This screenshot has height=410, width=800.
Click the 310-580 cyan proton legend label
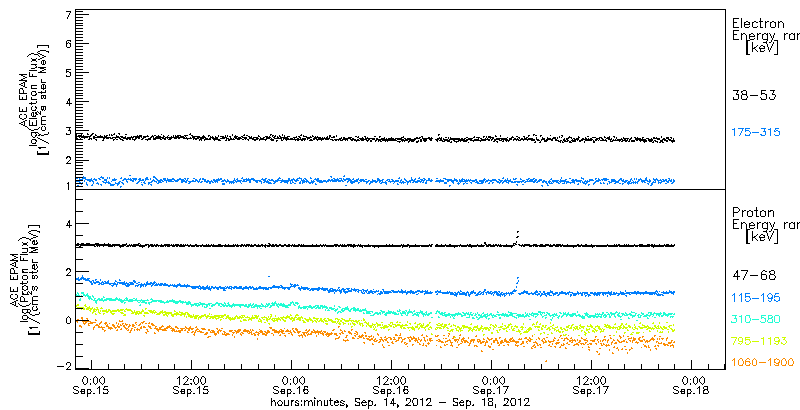click(756, 320)
